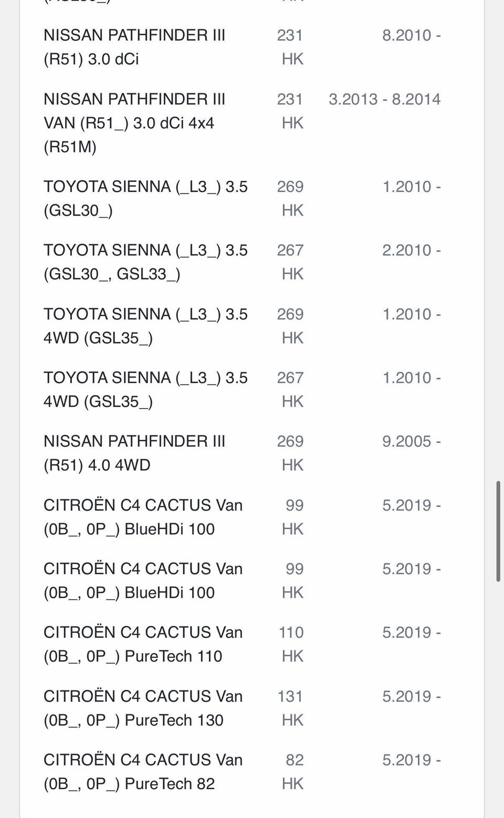Click the 131 HK power value

tap(291, 708)
